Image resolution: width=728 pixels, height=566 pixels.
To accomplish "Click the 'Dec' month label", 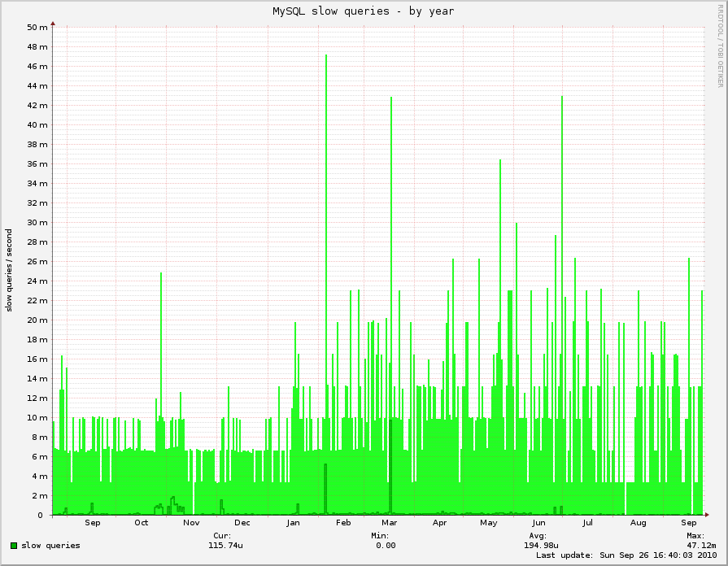I will pos(242,523).
